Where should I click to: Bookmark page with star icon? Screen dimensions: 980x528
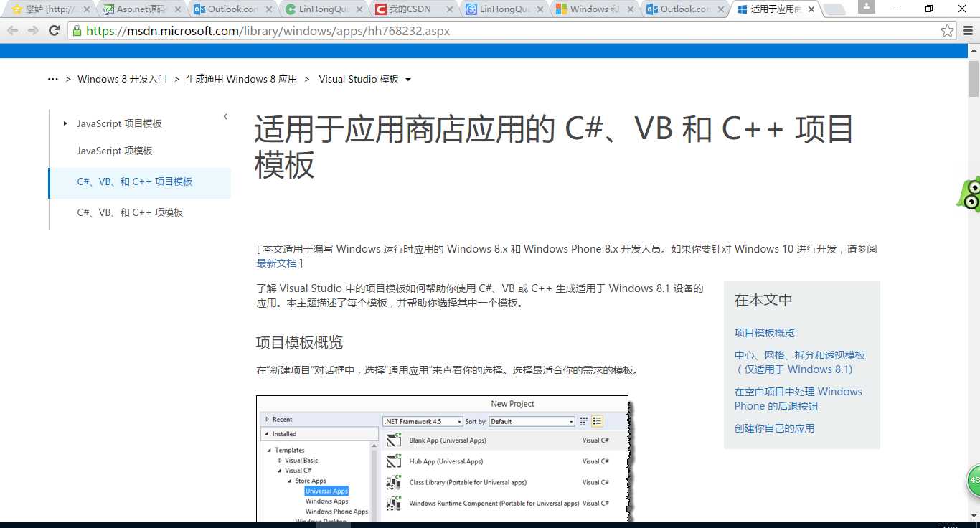click(x=947, y=31)
